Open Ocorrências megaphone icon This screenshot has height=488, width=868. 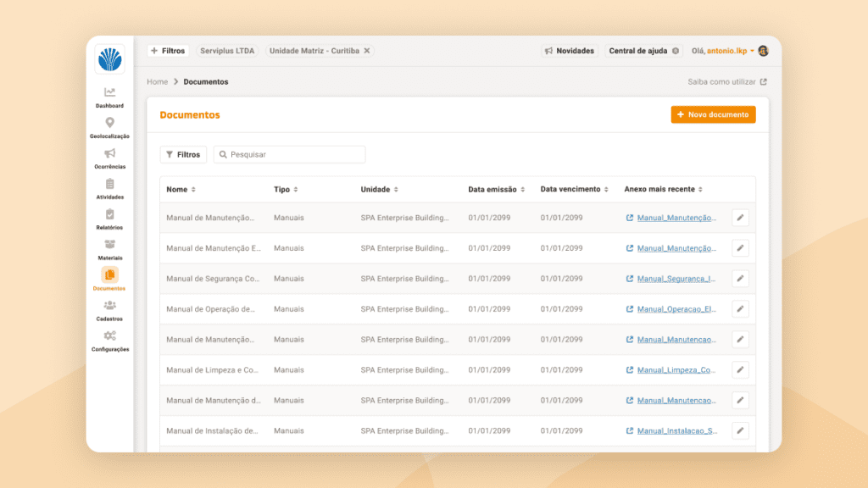point(109,153)
